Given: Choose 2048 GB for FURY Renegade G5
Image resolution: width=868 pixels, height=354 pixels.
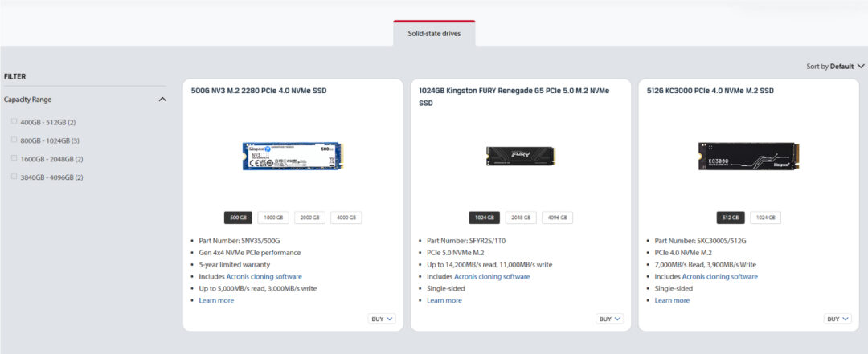Looking at the screenshot, I should tap(521, 218).
